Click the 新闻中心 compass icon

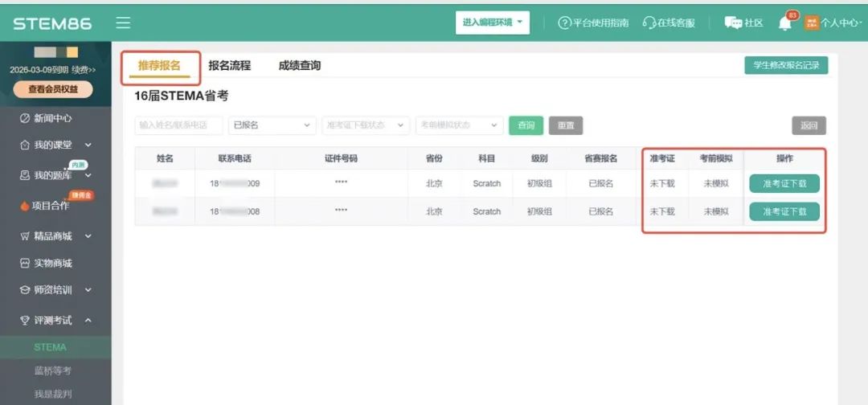pos(24,118)
